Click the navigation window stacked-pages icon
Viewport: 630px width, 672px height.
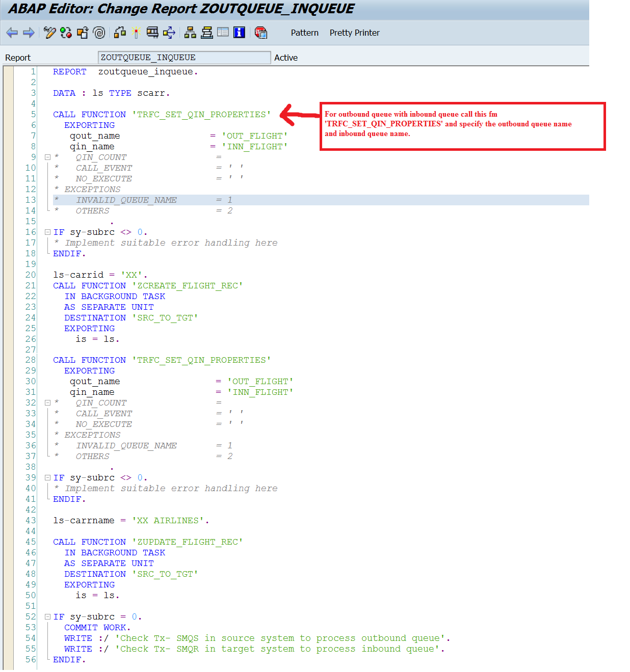pos(206,33)
